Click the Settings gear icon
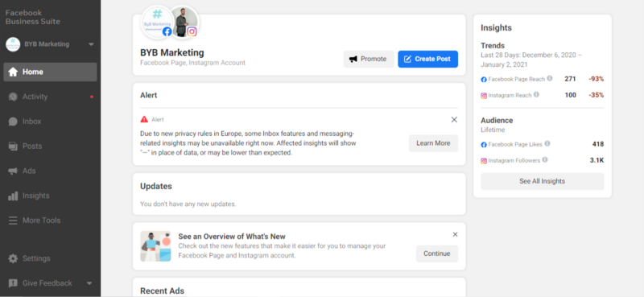This screenshot has width=644, height=297. [13, 258]
